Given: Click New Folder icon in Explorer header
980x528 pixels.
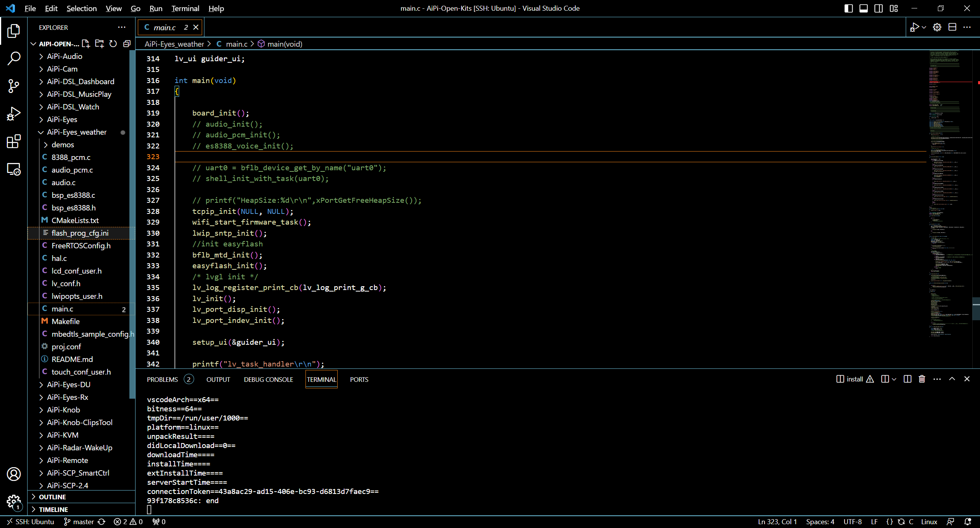Looking at the screenshot, I should click(x=100, y=44).
